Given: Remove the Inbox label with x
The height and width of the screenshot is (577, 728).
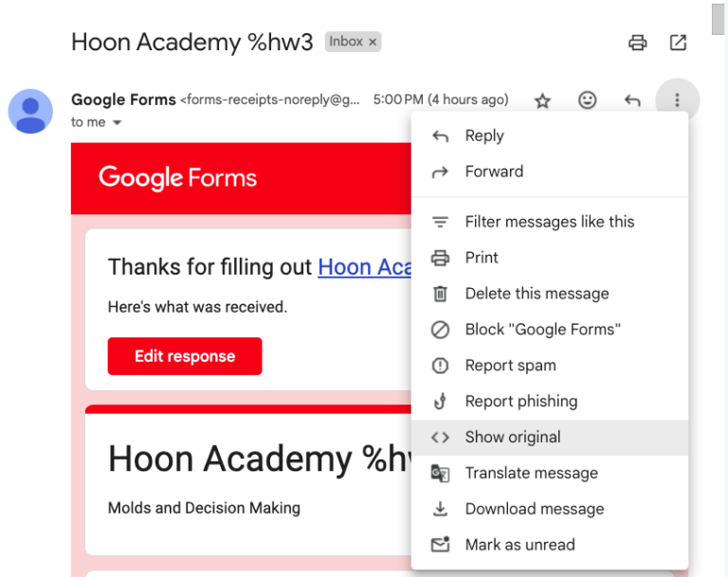Looking at the screenshot, I should 373,43.
